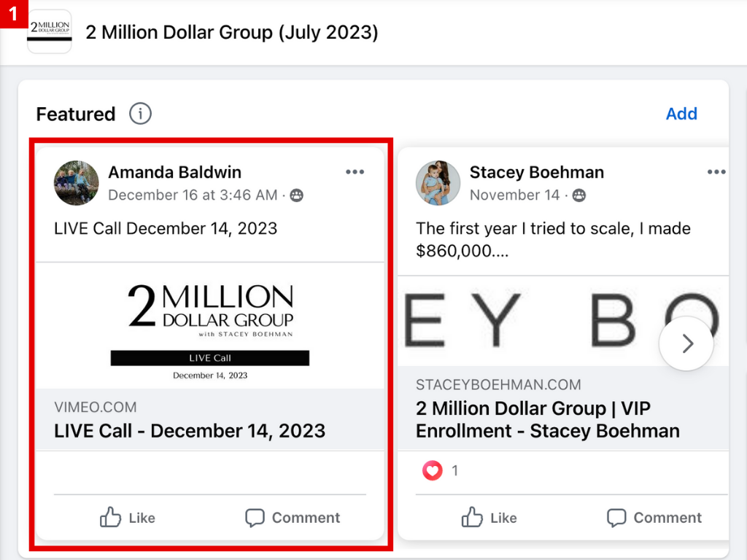Like Amanda Baldwin's LIVE Call post
Image resolution: width=747 pixels, height=560 pixels.
pos(128,518)
